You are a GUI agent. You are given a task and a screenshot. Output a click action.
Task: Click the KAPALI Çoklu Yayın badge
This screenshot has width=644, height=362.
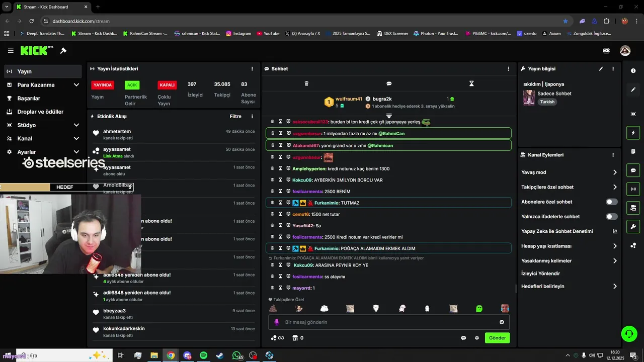(167, 85)
